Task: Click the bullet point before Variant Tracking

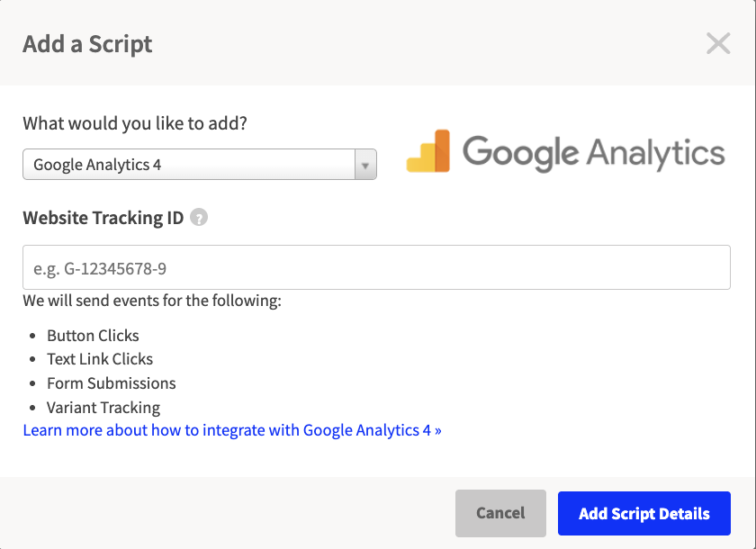Action: [x=35, y=409]
